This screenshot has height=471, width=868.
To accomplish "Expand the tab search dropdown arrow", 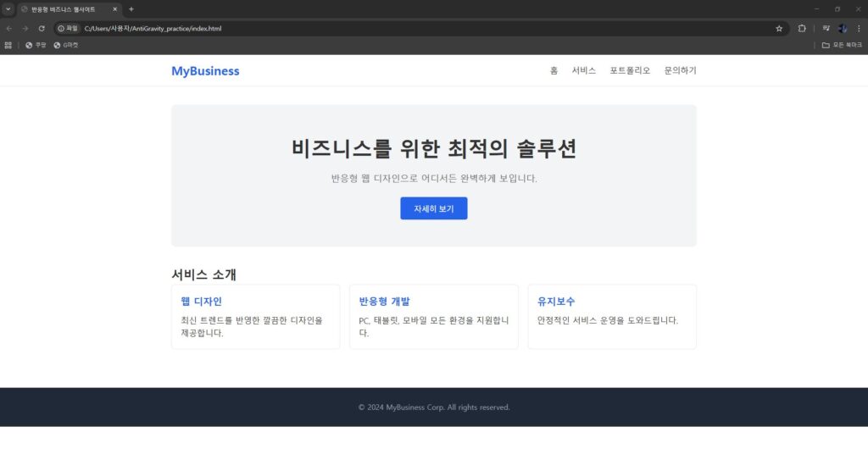I will 8,8.
